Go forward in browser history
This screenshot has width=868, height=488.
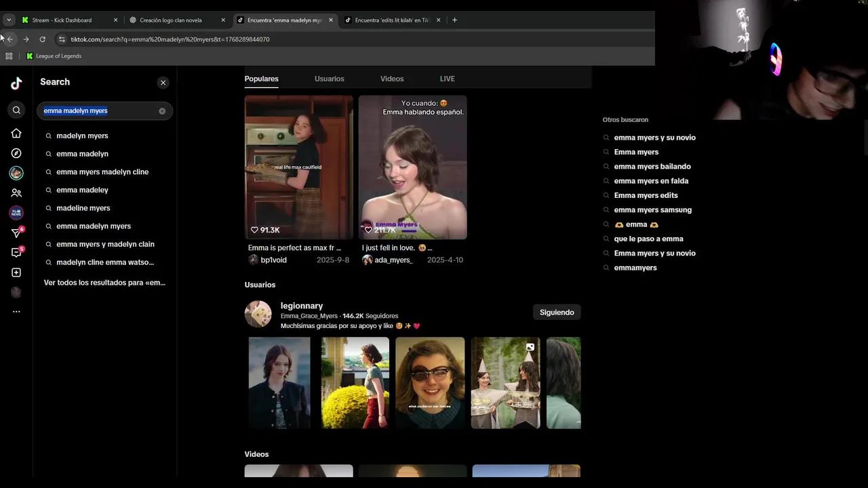(x=26, y=39)
